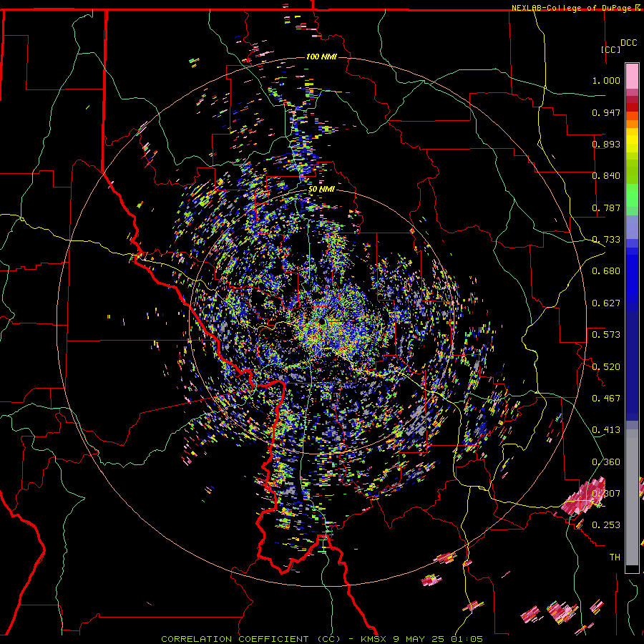Select the 0.573 scale value
644x644 pixels.
pyautogui.click(x=606, y=335)
